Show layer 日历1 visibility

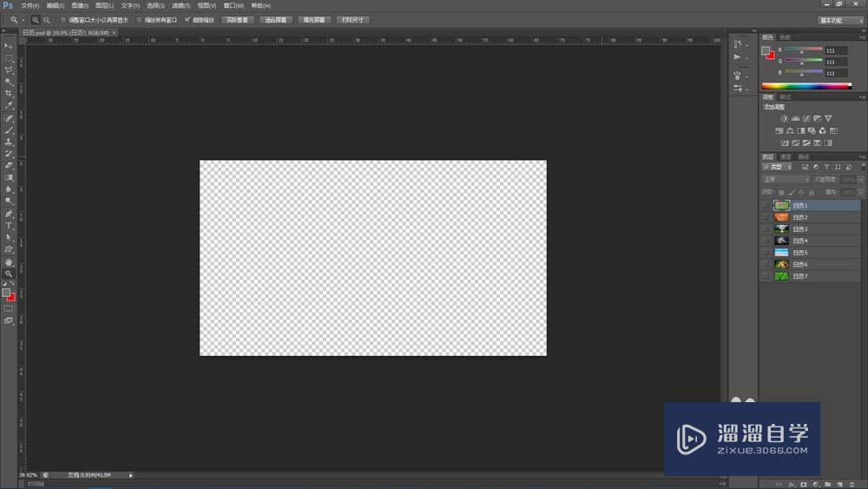[766, 206]
